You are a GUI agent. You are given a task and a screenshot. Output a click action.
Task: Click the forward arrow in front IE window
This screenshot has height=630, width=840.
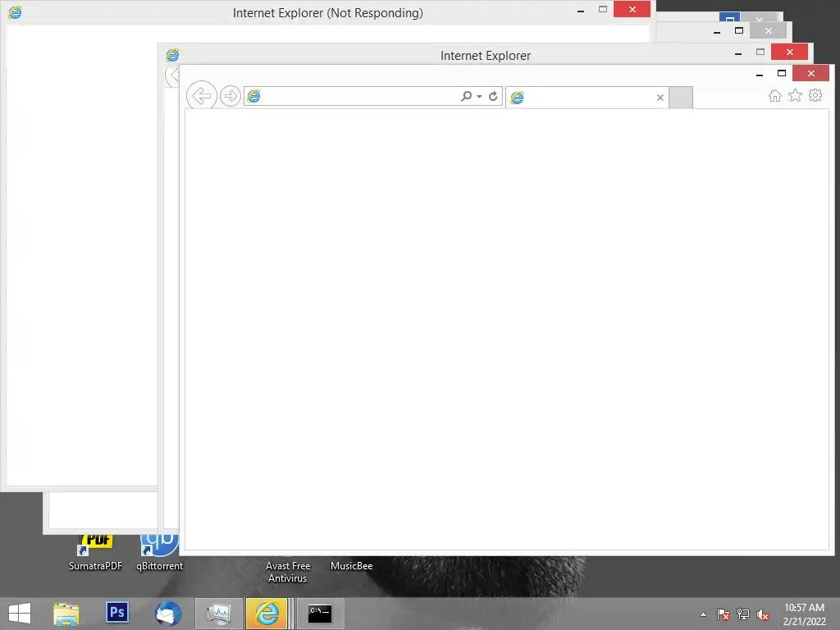pos(231,97)
